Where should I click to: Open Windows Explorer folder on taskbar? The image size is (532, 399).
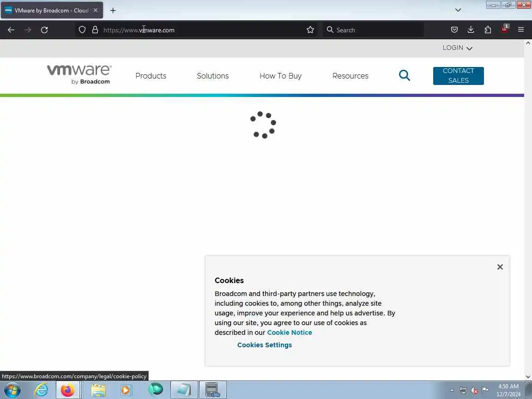click(98, 390)
